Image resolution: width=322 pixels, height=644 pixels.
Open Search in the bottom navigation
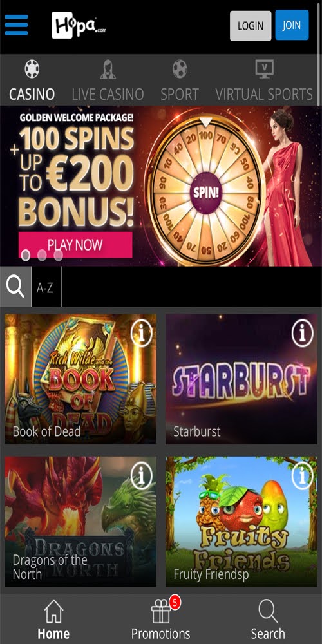pos(268,620)
